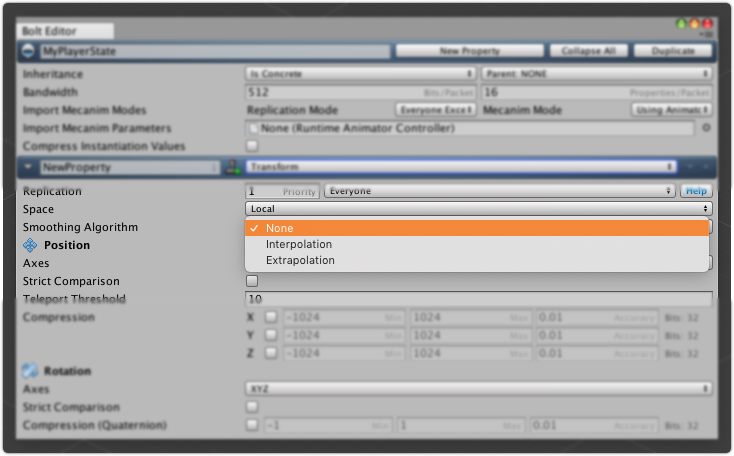The width and height of the screenshot is (734, 456).
Task: Edit Y compression Max value field
Action: (x=470, y=335)
